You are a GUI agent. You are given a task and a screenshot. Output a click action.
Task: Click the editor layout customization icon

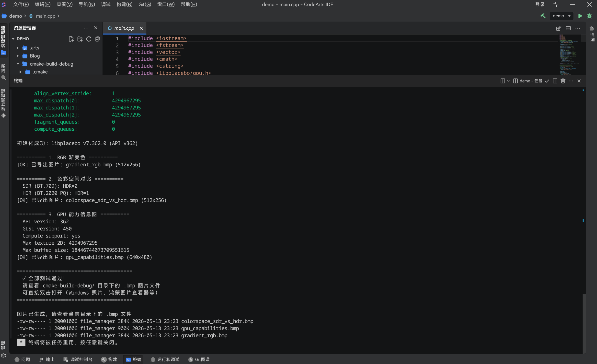point(559,28)
